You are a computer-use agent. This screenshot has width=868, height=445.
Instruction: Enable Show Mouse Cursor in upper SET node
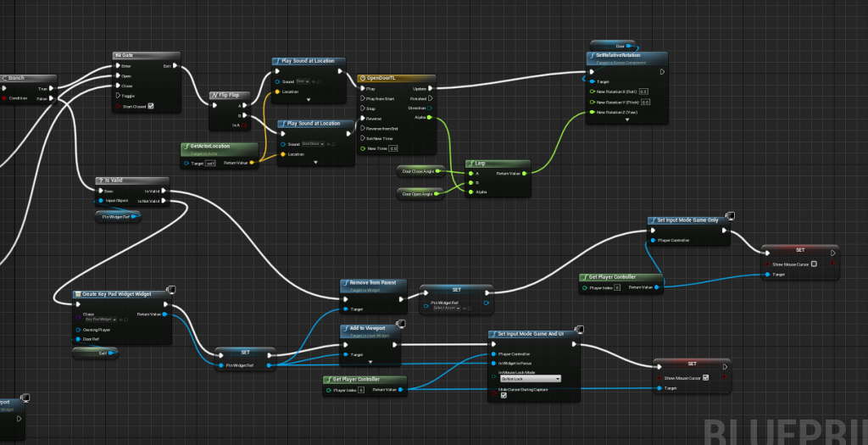(814, 264)
